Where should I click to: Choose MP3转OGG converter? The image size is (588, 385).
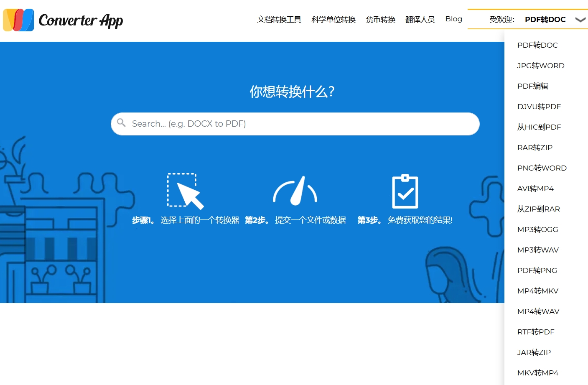(x=538, y=229)
